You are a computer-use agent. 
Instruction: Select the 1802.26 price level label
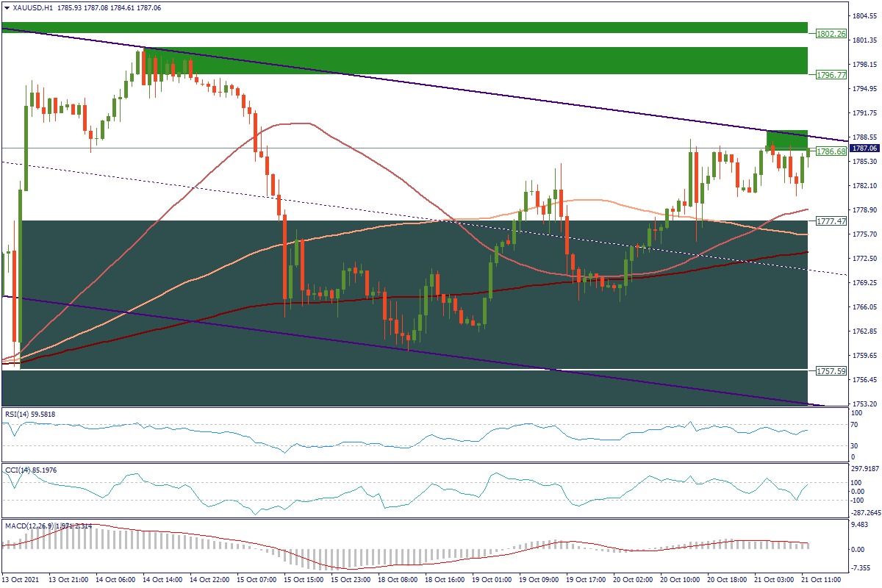pos(831,34)
